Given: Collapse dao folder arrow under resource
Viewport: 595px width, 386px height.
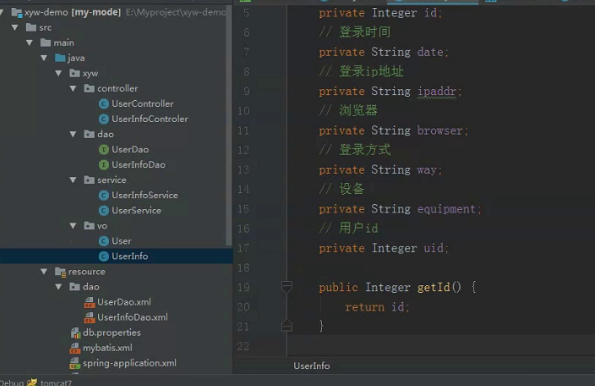Looking at the screenshot, I should (x=58, y=287).
